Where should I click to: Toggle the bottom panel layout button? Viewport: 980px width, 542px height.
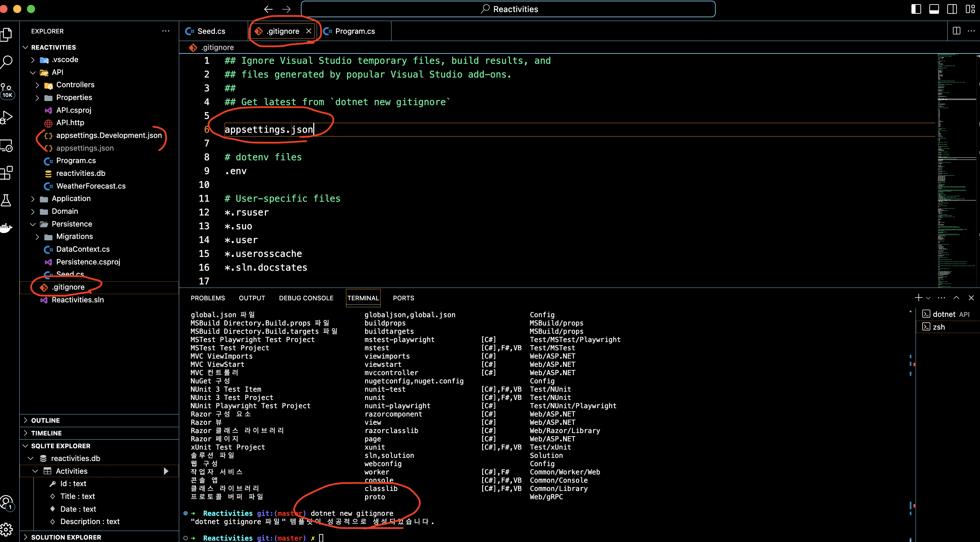coord(934,9)
